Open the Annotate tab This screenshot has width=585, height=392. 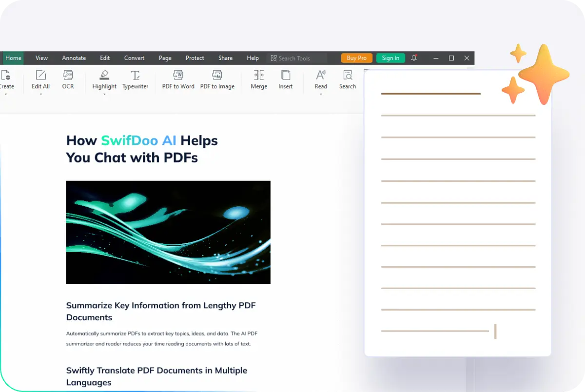[x=74, y=58]
